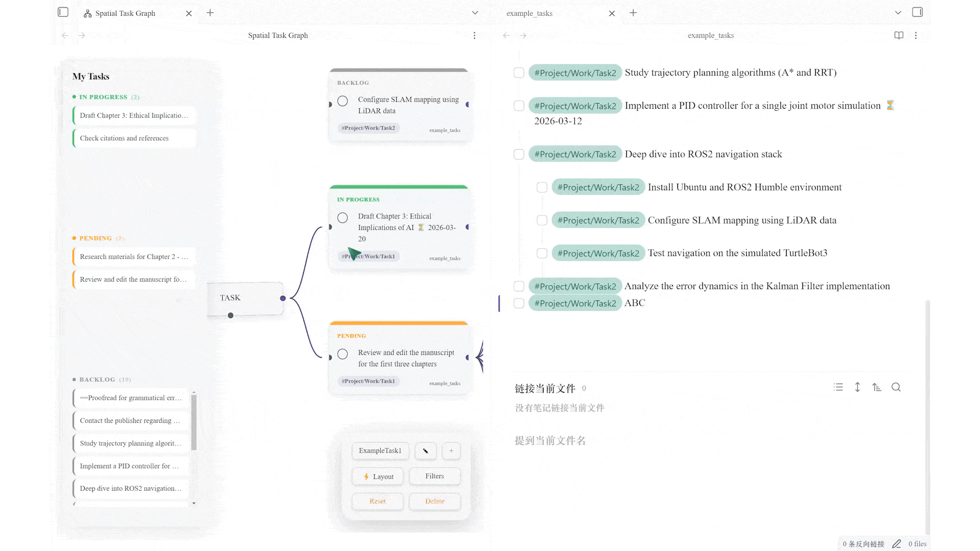Click the pencil rename icon beside ExampleTask1

click(x=425, y=450)
